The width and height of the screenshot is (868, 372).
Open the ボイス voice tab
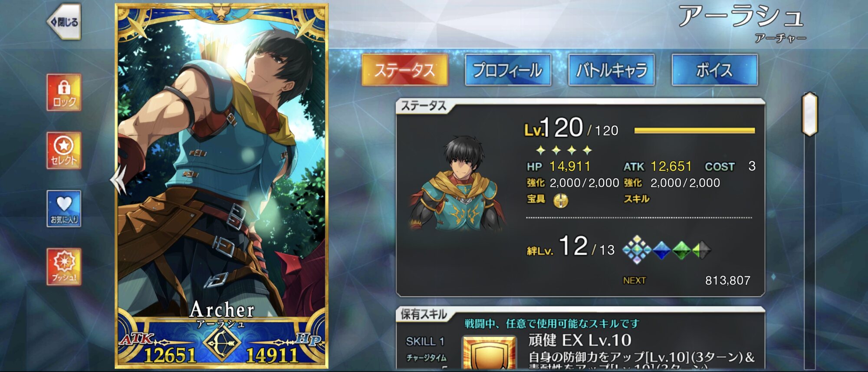(714, 69)
